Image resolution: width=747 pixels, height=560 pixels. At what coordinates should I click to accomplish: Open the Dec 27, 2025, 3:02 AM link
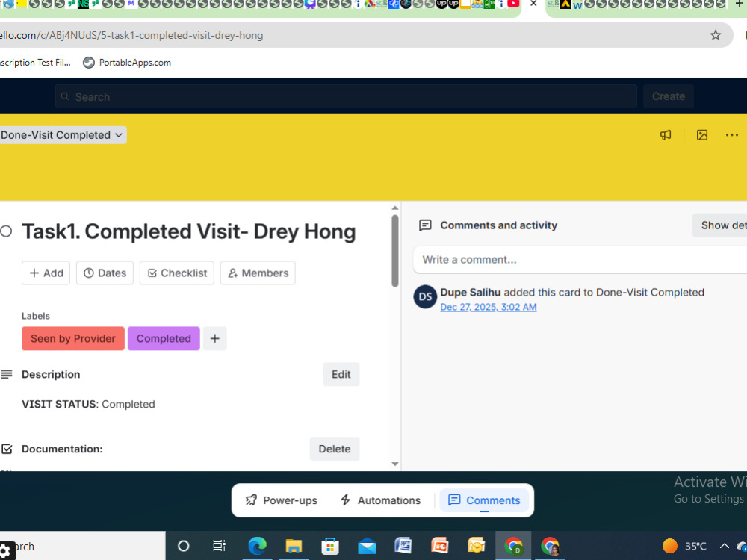tap(489, 307)
